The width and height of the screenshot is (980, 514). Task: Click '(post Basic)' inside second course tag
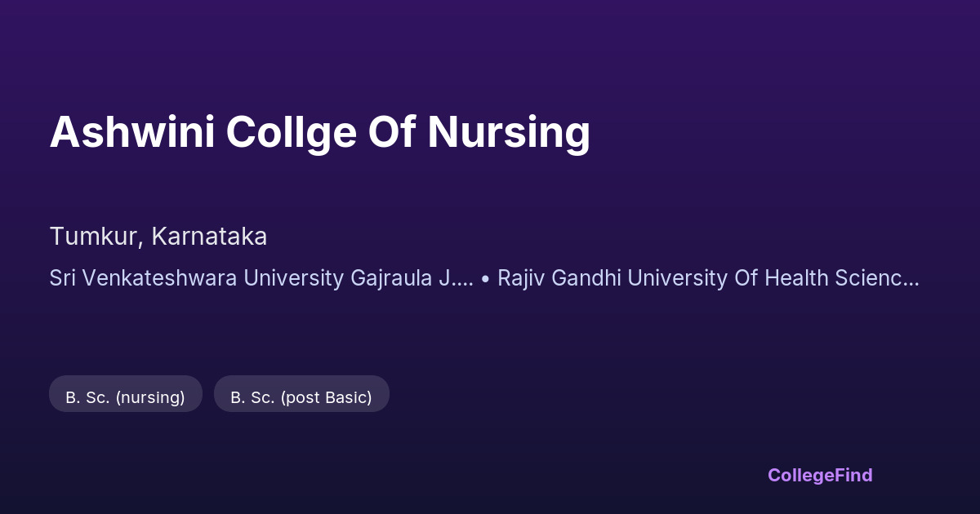(326, 397)
